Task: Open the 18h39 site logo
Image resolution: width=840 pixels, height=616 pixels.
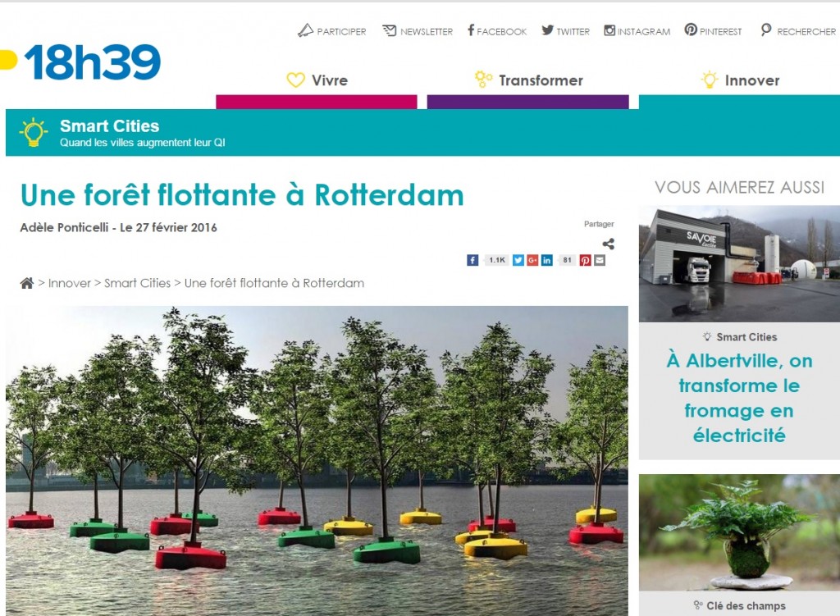Action: (81, 62)
